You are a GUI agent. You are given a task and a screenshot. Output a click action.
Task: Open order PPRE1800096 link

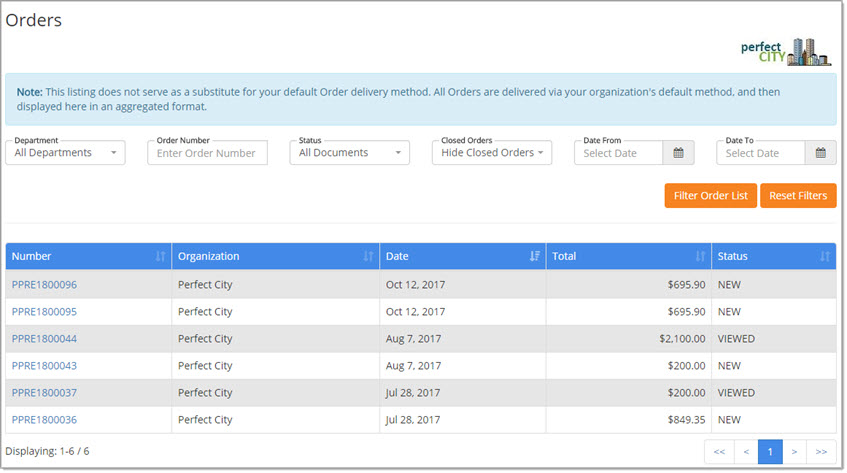pos(44,285)
